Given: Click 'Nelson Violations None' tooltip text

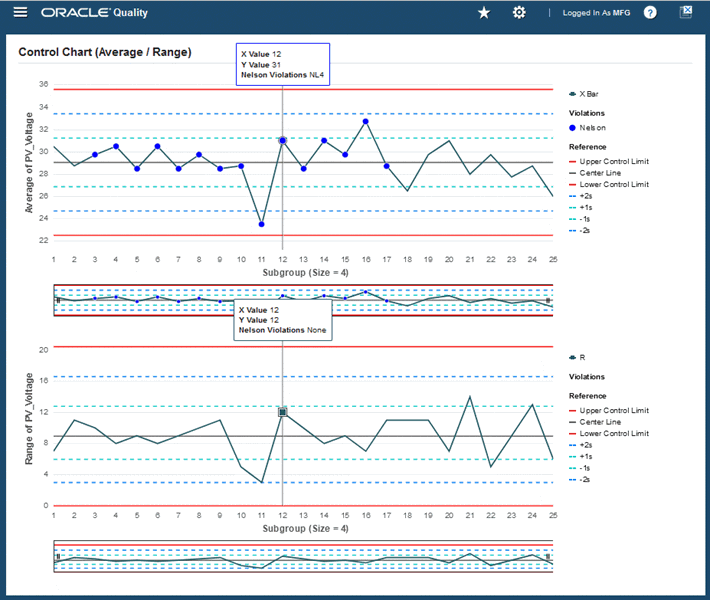Looking at the screenshot, I should pyautogui.click(x=282, y=330).
